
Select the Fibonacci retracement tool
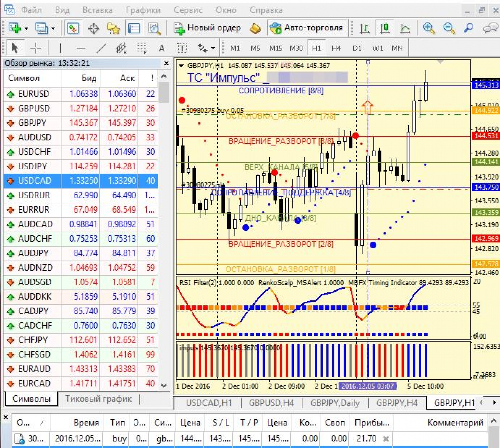point(141,48)
